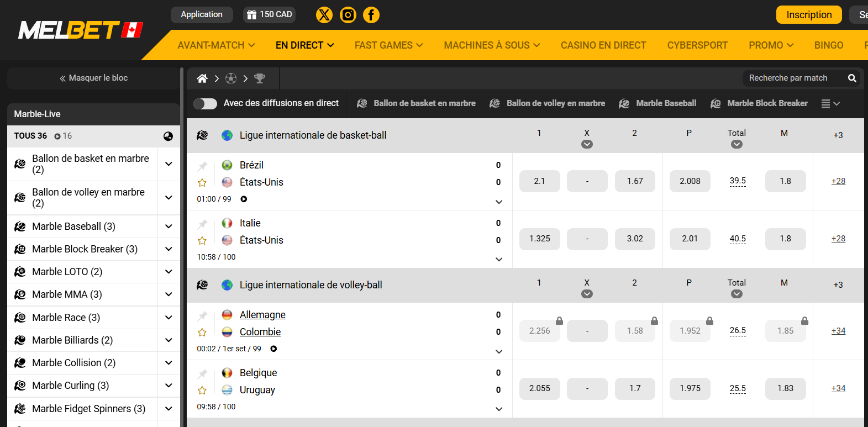Click the Inscription button
Image resolution: width=868 pixels, height=427 pixels.
click(808, 15)
